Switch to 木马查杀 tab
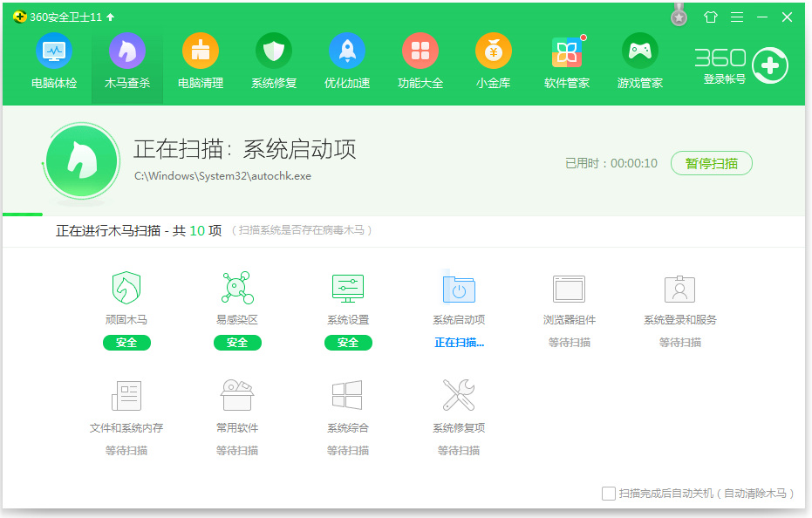812x518 pixels. [127, 61]
